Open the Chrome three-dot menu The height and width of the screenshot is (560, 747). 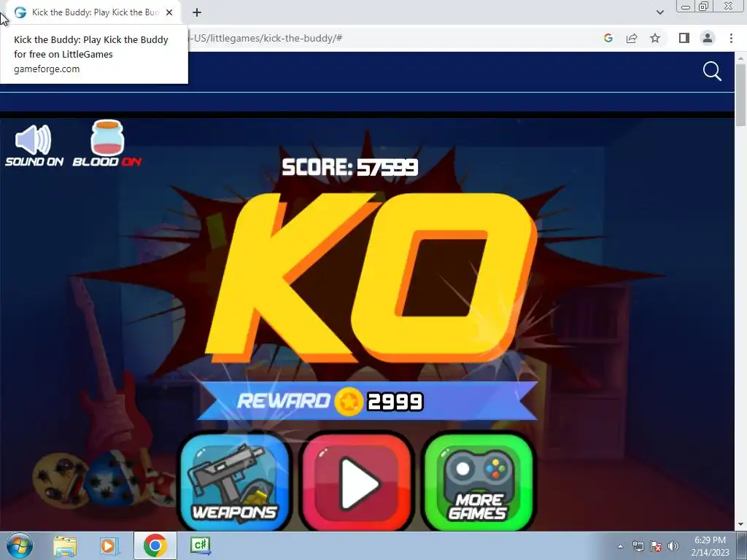[x=731, y=38]
